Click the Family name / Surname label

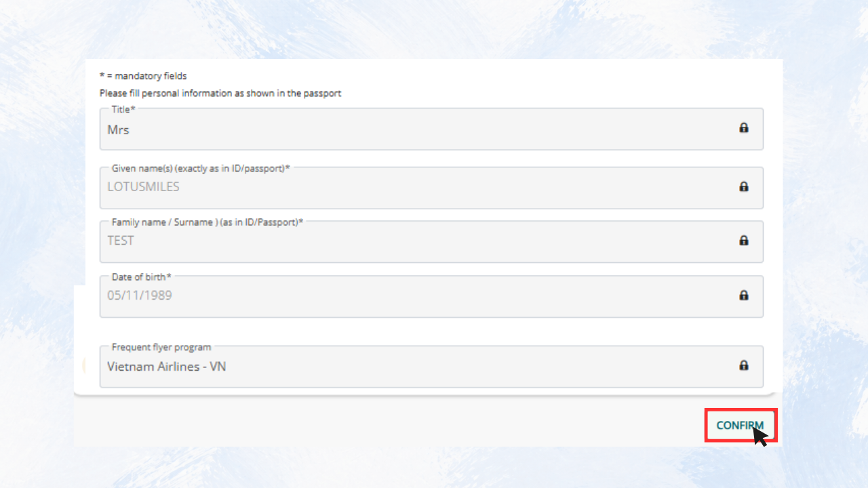point(208,222)
